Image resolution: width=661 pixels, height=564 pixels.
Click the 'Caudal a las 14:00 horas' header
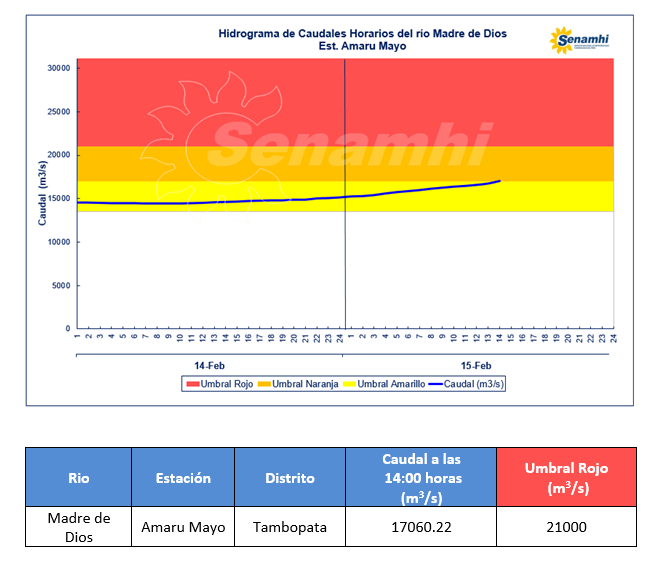pos(422,478)
